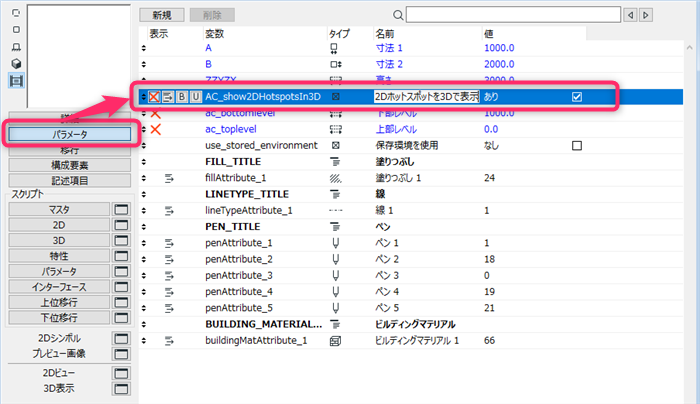
Task: Toggle bold B on AC_show2DHotspotsIn3D row
Action: click(182, 96)
